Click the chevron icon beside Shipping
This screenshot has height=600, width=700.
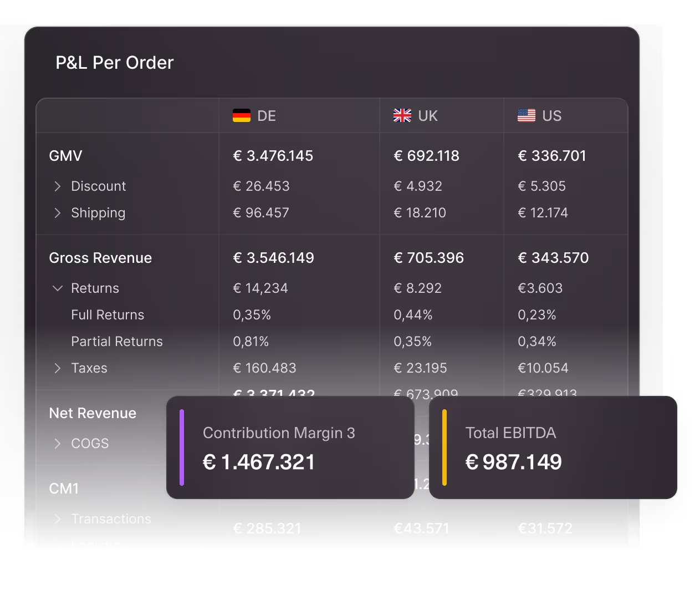tap(57, 213)
